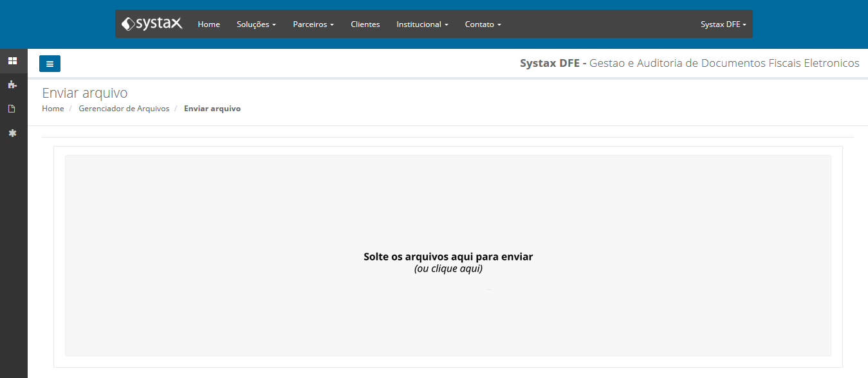Click the Systax DFE header title text
Screen dimensions: 868x378
(689, 63)
